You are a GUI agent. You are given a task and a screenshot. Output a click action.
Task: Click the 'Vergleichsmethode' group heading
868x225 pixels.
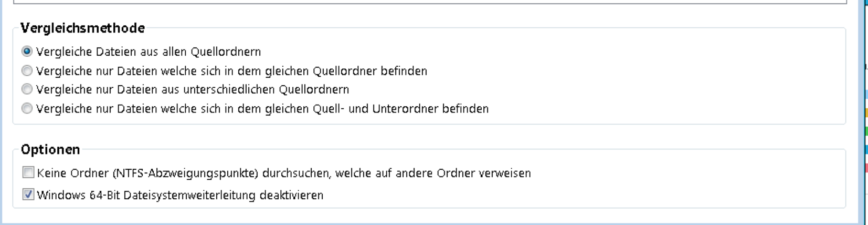point(82,28)
